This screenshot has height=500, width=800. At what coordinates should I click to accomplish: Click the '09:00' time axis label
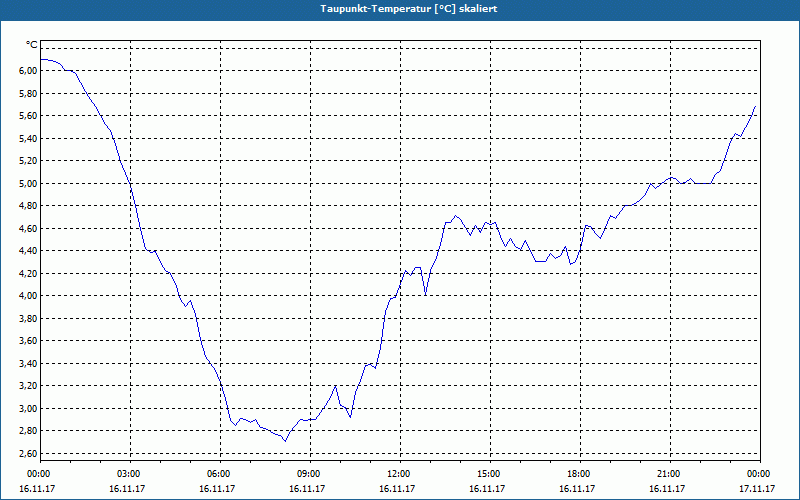click(310, 474)
